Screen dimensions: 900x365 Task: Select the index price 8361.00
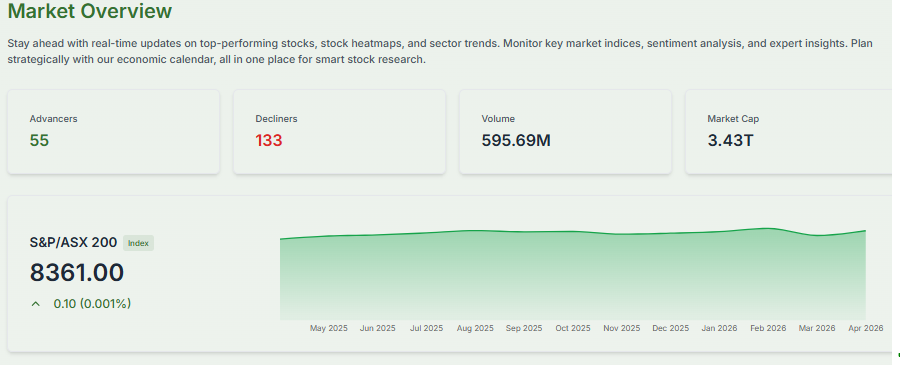[77, 273]
